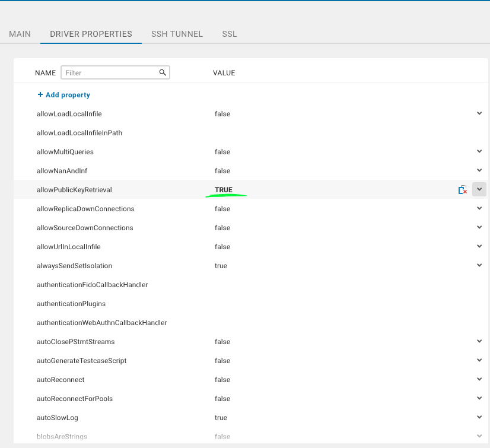Expand the autoReconnect value dropdown

(x=479, y=379)
